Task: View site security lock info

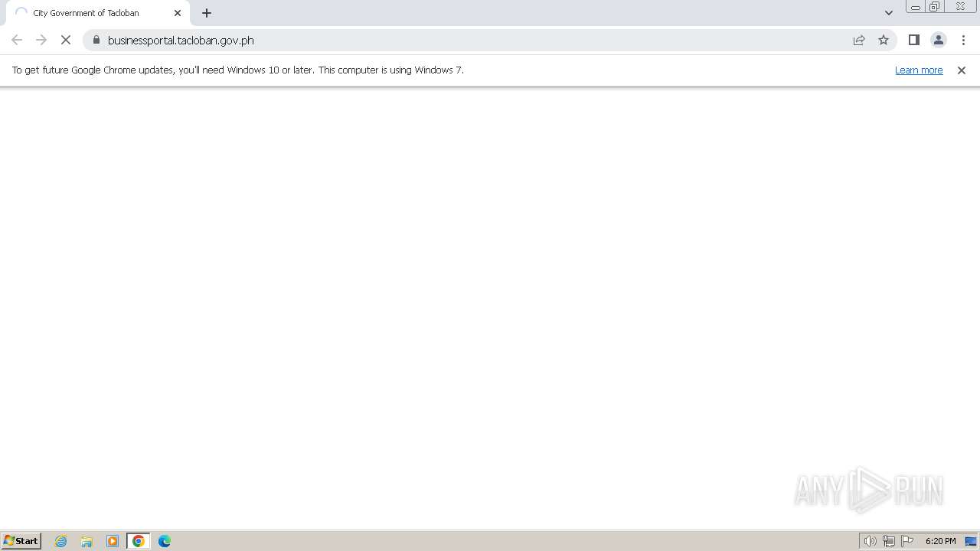Action: [x=96, y=40]
